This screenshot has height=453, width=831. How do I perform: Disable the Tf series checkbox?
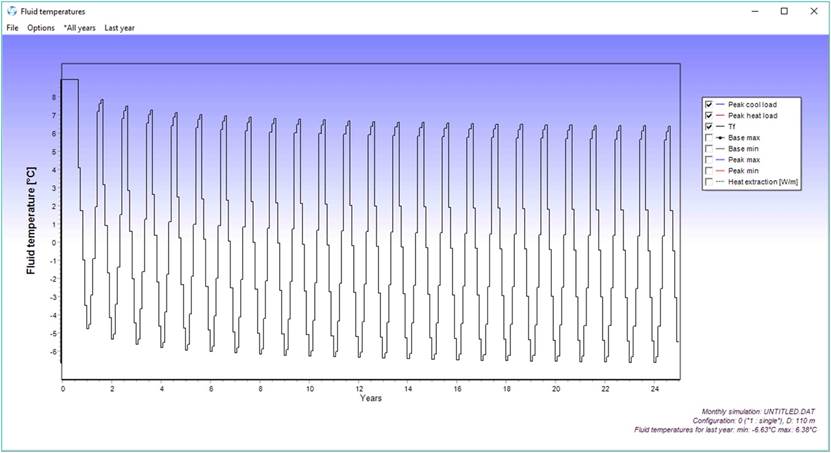pos(709,126)
